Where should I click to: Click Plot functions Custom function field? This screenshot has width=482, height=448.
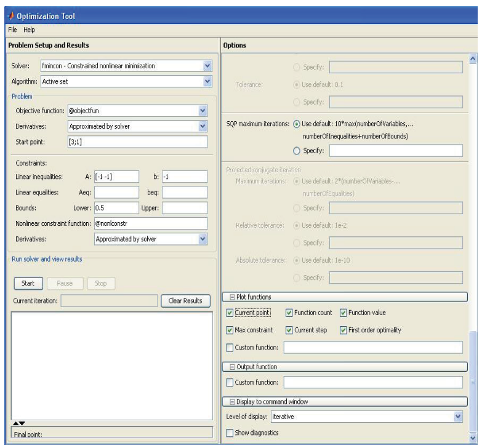coord(373,348)
